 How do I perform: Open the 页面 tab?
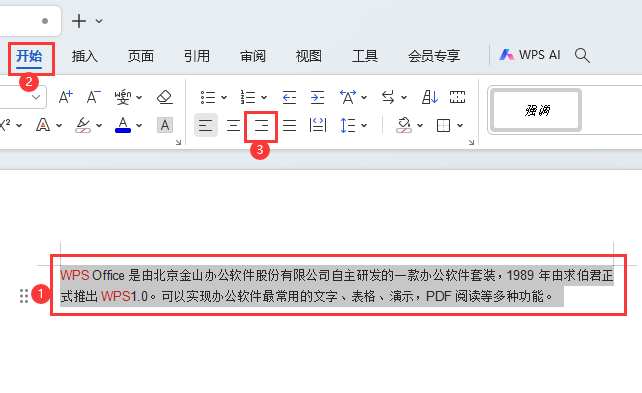pyautogui.click(x=141, y=56)
